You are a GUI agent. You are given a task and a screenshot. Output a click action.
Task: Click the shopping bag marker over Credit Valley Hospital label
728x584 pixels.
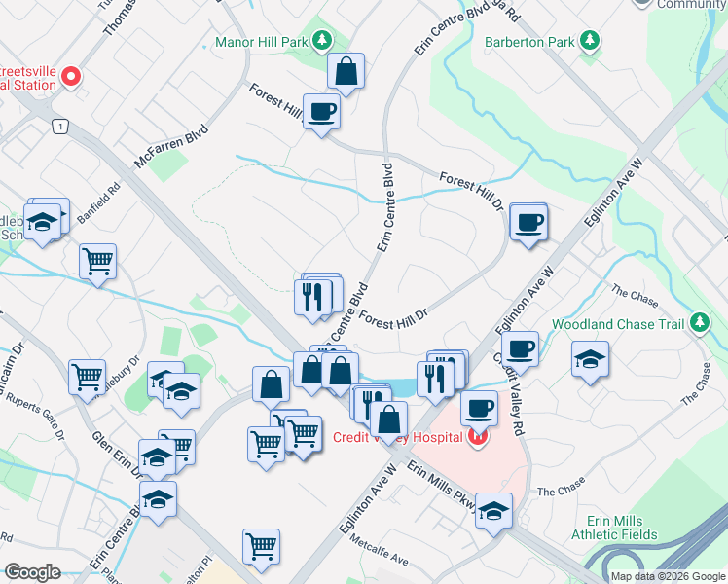pos(389,420)
